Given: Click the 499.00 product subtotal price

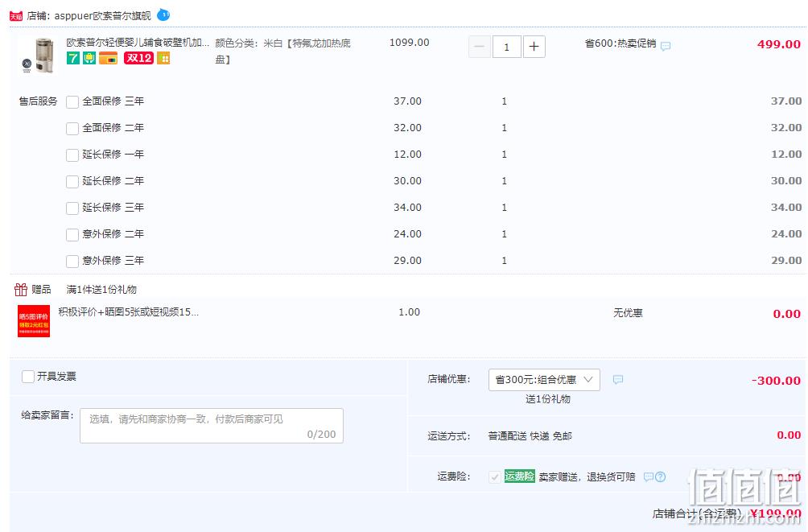Looking at the screenshot, I should pyautogui.click(x=779, y=44).
